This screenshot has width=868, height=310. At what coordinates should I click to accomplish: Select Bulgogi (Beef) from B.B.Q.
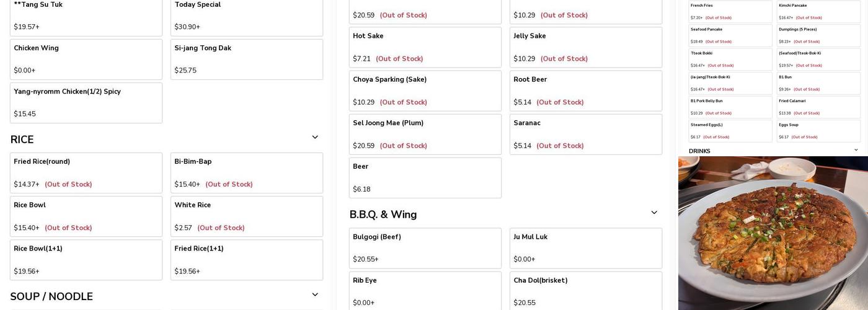[425, 248]
